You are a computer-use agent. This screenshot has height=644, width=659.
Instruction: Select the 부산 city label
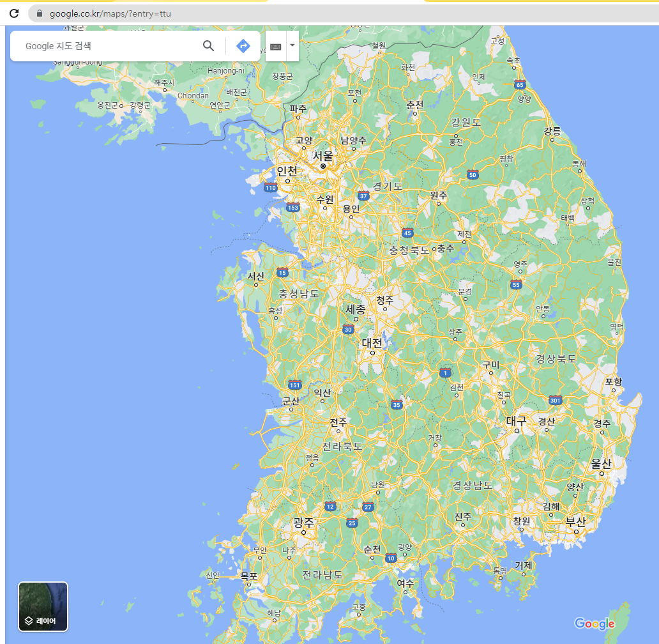(576, 522)
